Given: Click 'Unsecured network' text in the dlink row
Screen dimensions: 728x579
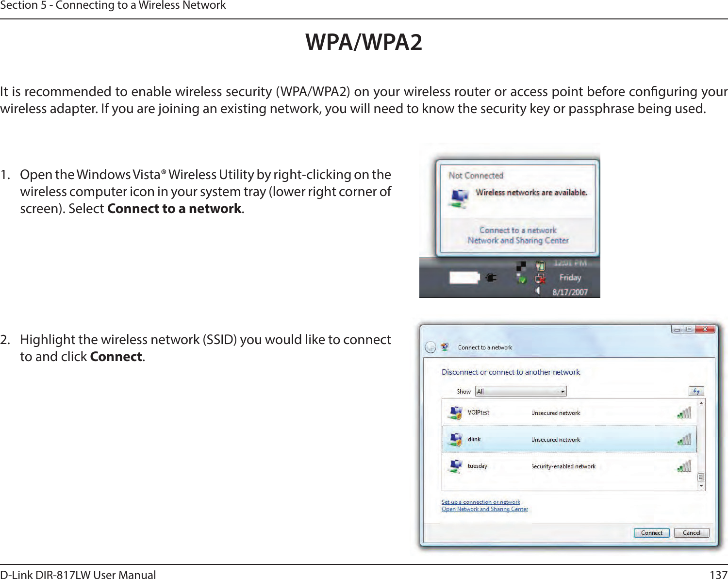Looking at the screenshot, I should coord(556,440).
